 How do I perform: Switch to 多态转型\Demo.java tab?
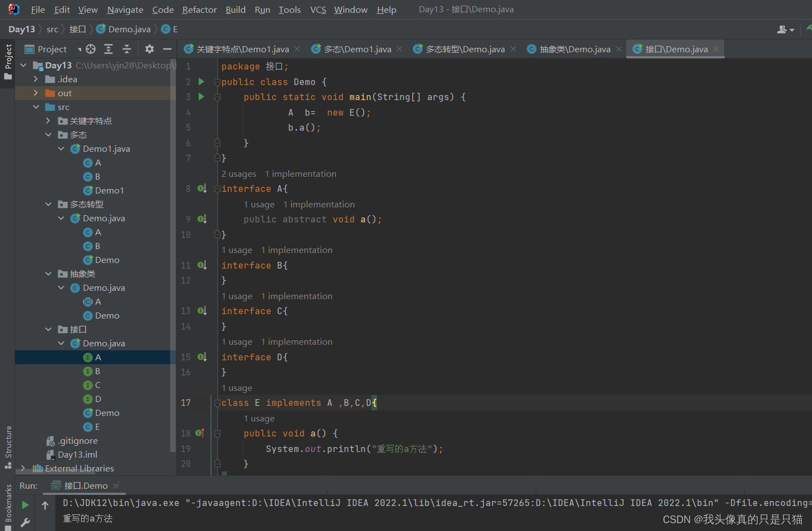click(465, 49)
